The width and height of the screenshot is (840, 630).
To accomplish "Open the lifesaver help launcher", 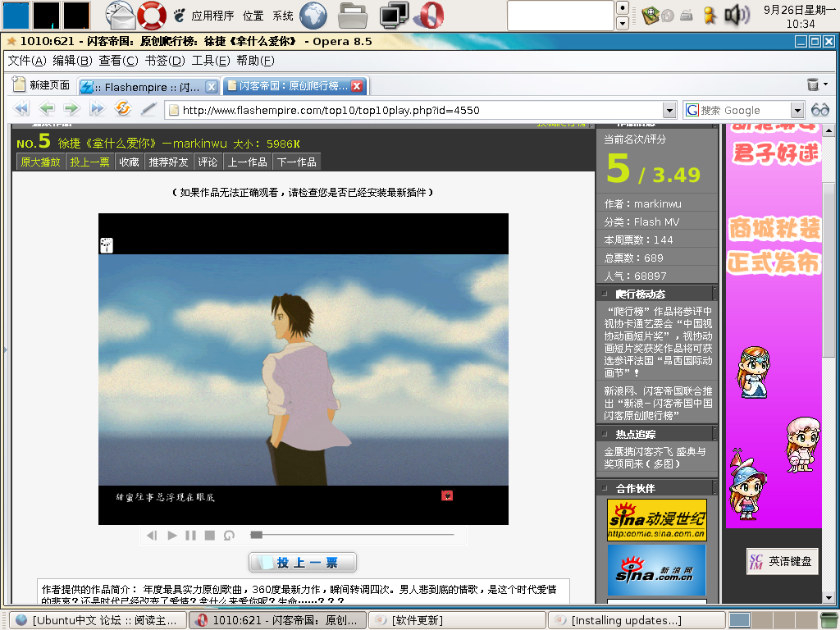I will (152, 15).
